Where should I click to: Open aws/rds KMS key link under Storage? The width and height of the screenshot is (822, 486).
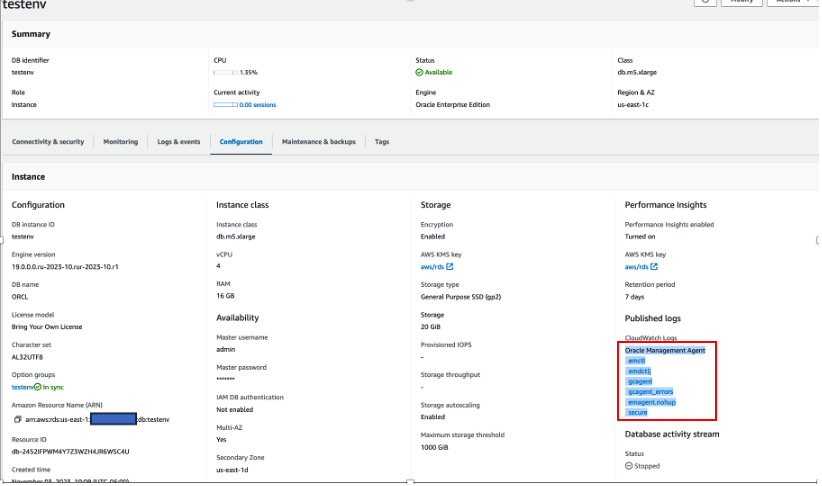click(432, 267)
